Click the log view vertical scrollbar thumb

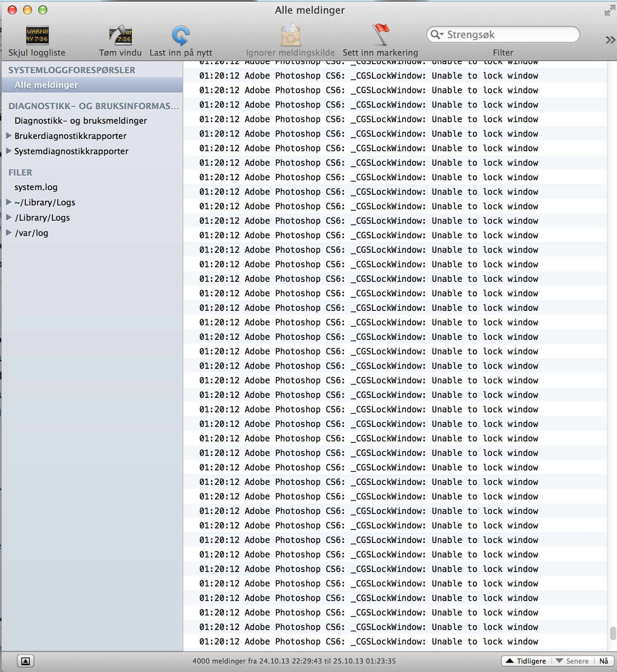pos(613,633)
